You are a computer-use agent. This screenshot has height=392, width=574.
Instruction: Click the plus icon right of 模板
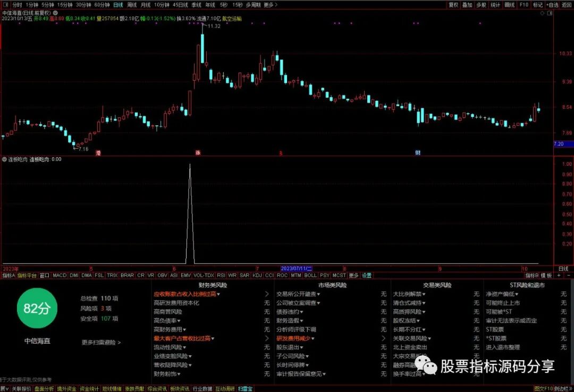(559, 275)
